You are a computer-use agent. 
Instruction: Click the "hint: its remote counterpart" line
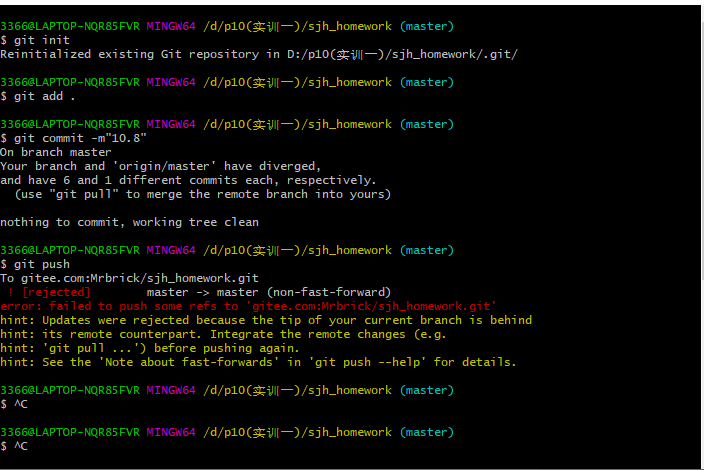click(223, 334)
